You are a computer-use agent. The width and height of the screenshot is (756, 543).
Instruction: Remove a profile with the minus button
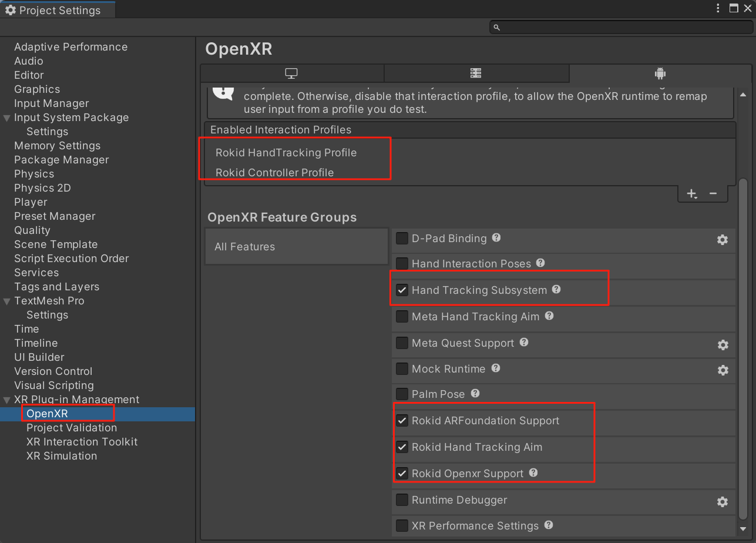[713, 193]
